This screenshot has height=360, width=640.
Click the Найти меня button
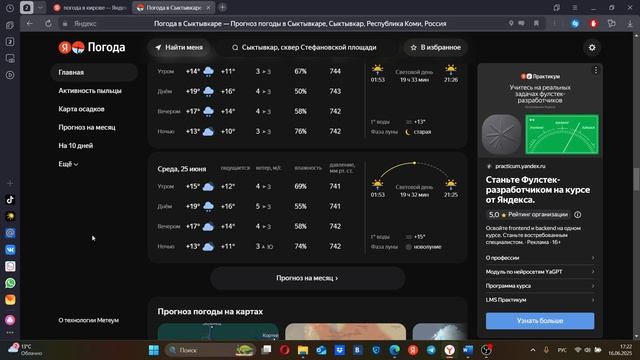pos(179,48)
